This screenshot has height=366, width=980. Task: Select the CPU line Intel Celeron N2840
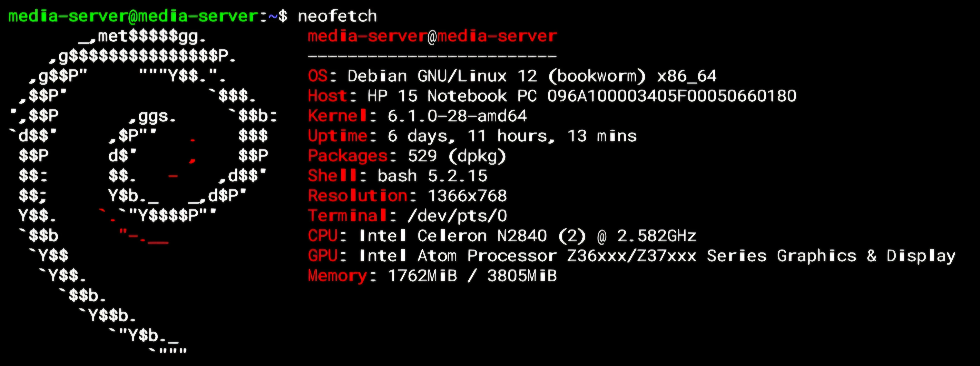point(502,236)
